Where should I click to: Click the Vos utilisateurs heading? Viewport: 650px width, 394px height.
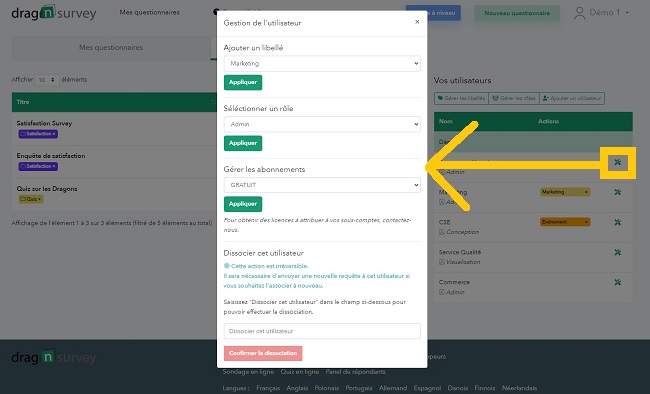462,80
